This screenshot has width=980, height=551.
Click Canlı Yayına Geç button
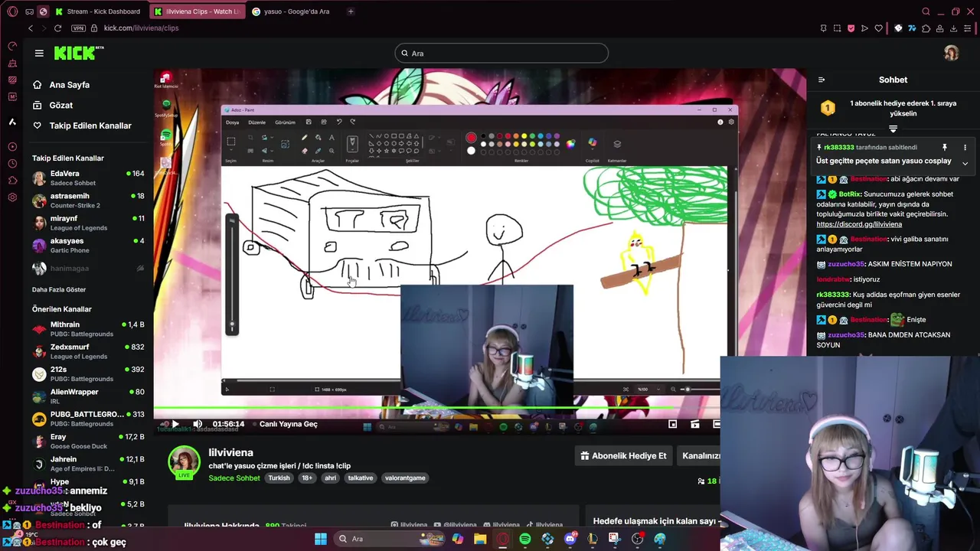pos(288,424)
